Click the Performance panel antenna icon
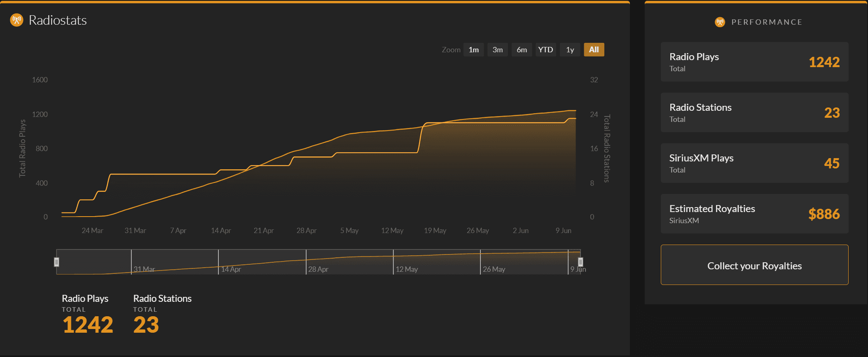Image resolution: width=868 pixels, height=357 pixels. [720, 22]
